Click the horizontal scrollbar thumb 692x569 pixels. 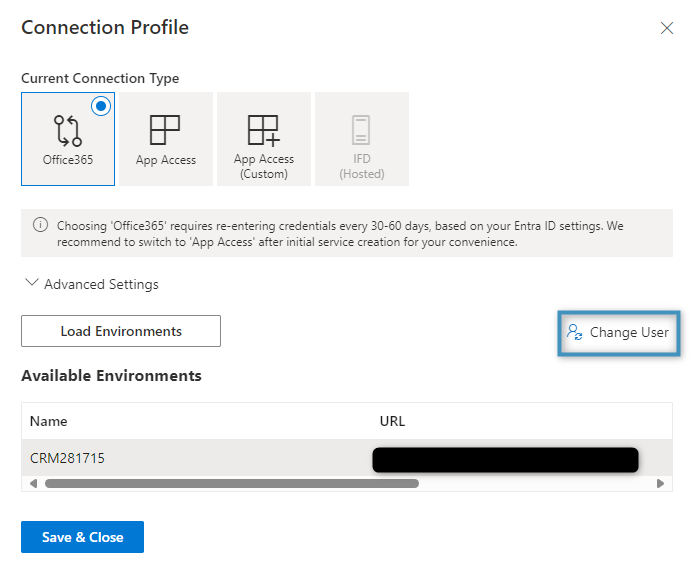(232, 483)
